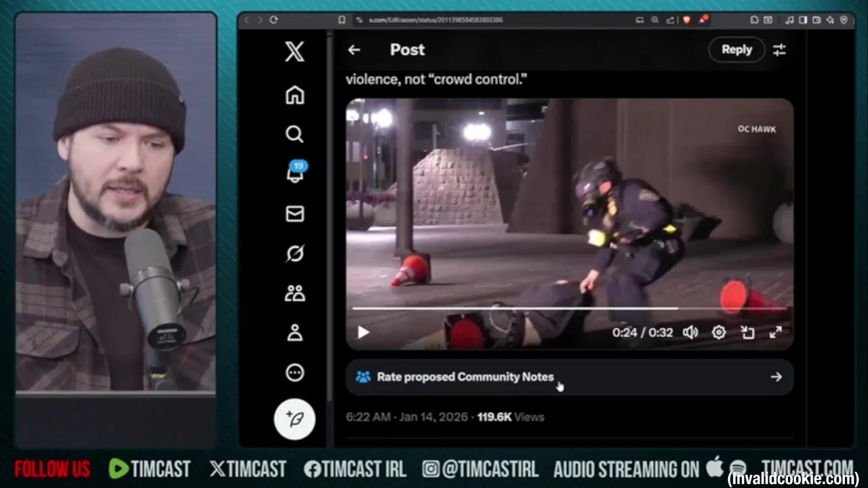This screenshot has height=488, width=868.
Task: Open the video settings gear
Action: (719, 332)
